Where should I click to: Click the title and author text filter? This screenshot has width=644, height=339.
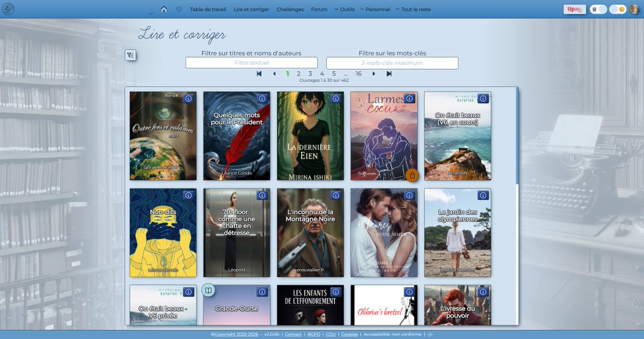[x=252, y=63]
